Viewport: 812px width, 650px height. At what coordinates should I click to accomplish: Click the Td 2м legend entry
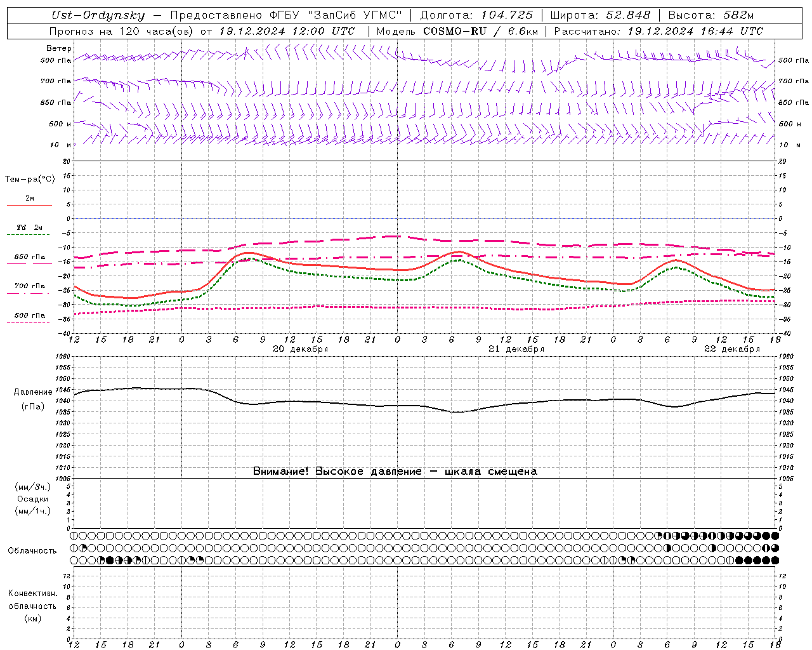coord(29,227)
